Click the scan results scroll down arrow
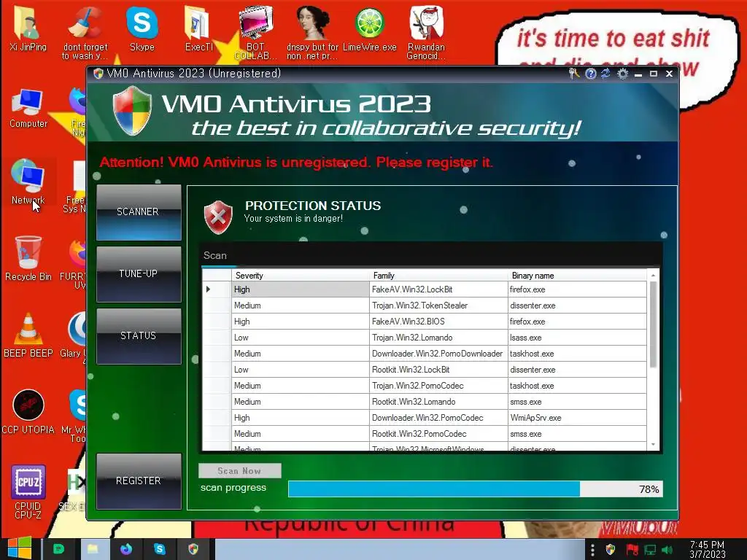Screen dimensions: 747x560 pos(653,445)
